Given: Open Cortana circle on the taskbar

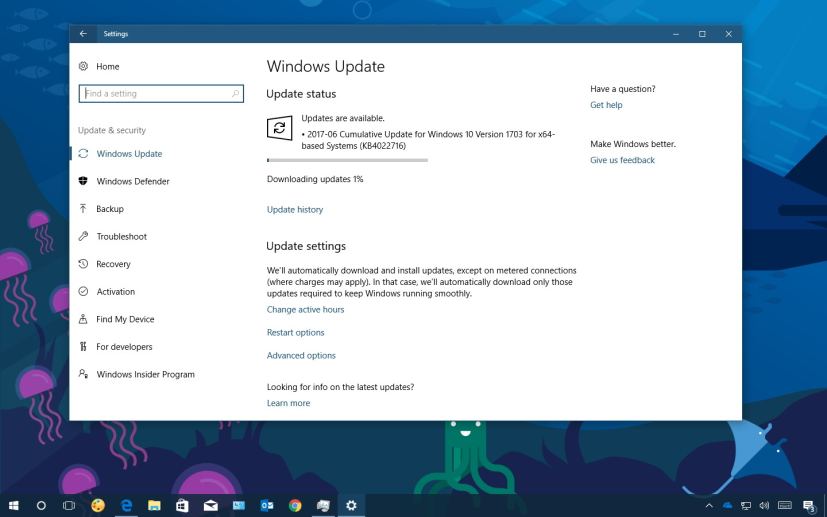Looking at the screenshot, I should click(x=41, y=505).
